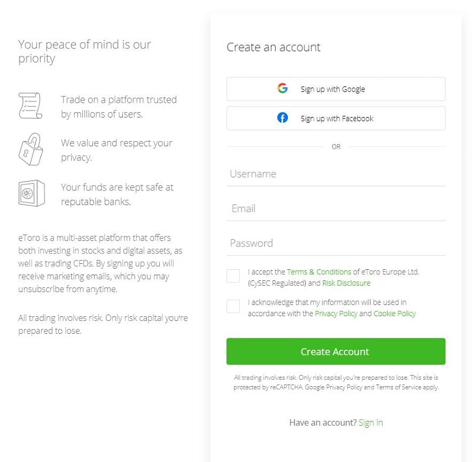Open the Terms & Conditions link

319,272
